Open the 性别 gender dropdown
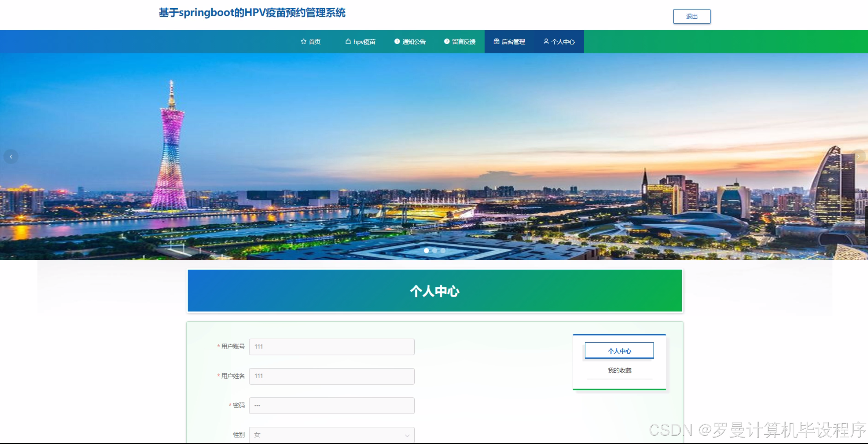 (331, 435)
